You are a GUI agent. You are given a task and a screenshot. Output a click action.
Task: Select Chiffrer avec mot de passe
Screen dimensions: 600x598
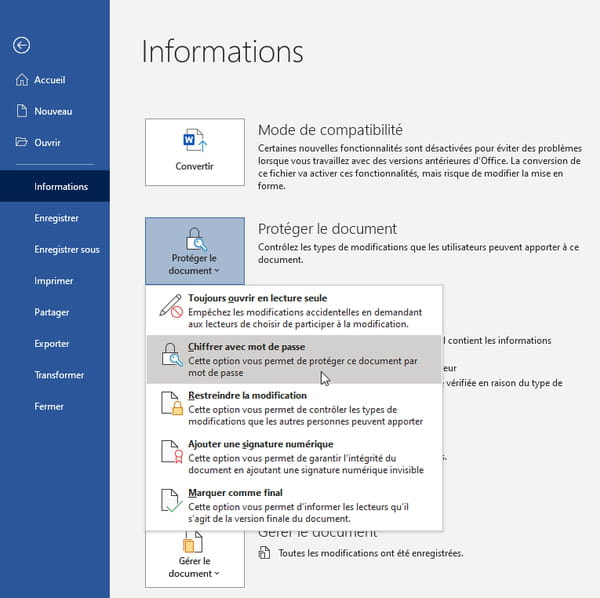pos(294,359)
